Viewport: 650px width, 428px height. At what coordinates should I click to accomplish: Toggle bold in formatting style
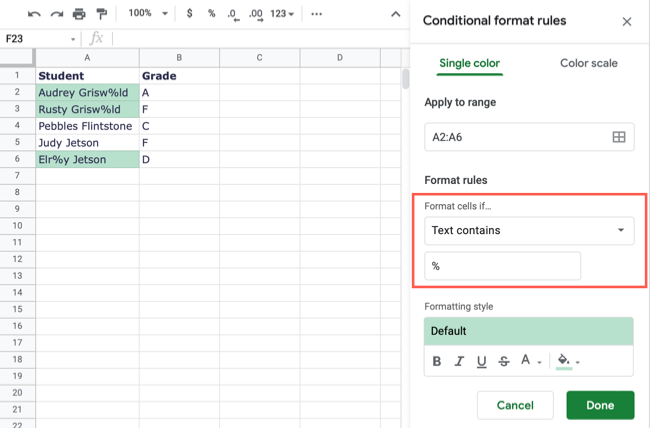pos(437,361)
